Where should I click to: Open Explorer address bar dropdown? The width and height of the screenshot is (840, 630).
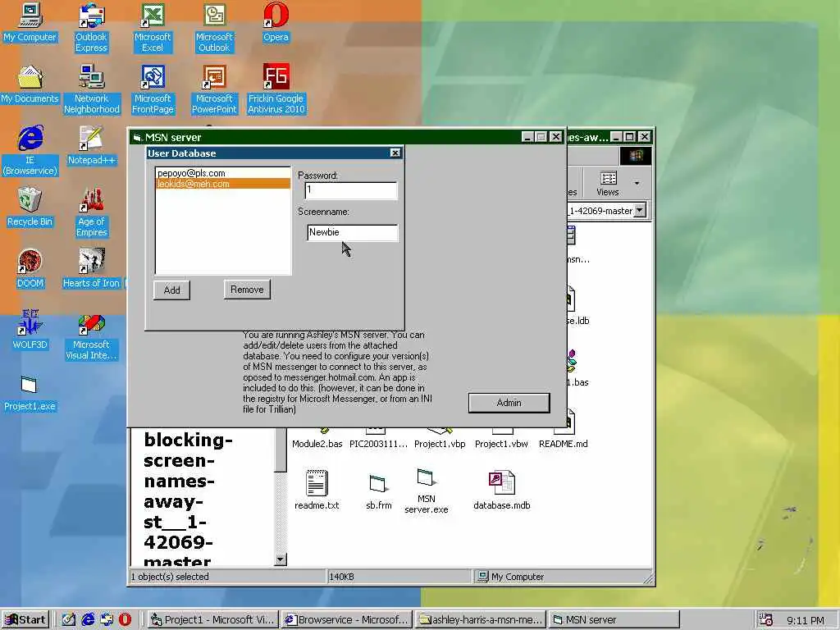pyautogui.click(x=640, y=211)
